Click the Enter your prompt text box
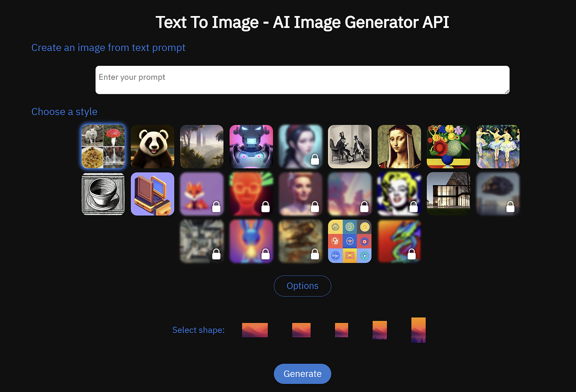 coord(302,80)
